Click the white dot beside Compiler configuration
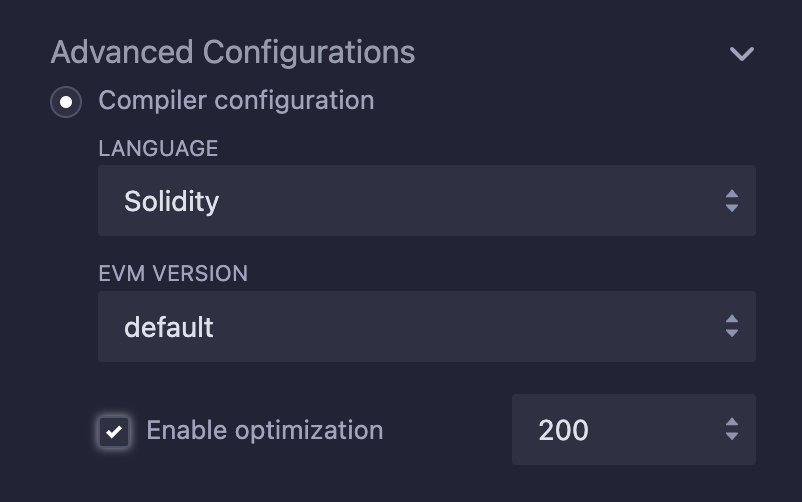The image size is (802, 502). pos(66,101)
